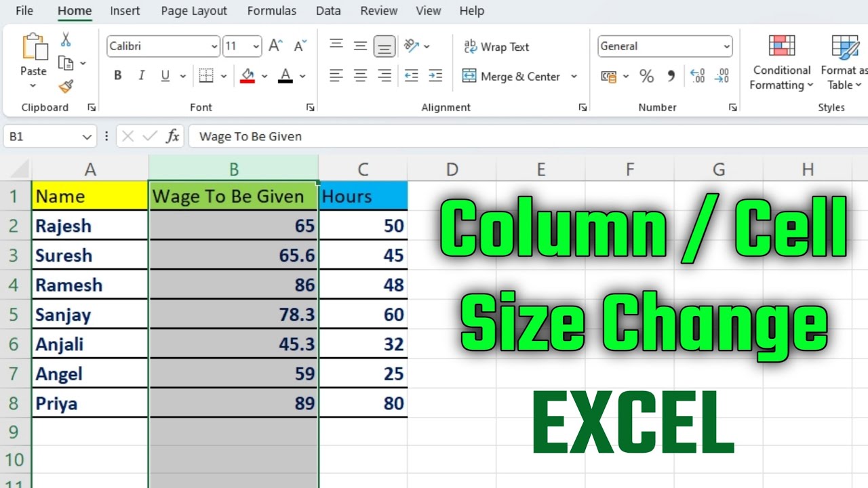This screenshot has width=868, height=488.
Task: Open the File menu tab
Action: pyautogui.click(x=24, y=11)
